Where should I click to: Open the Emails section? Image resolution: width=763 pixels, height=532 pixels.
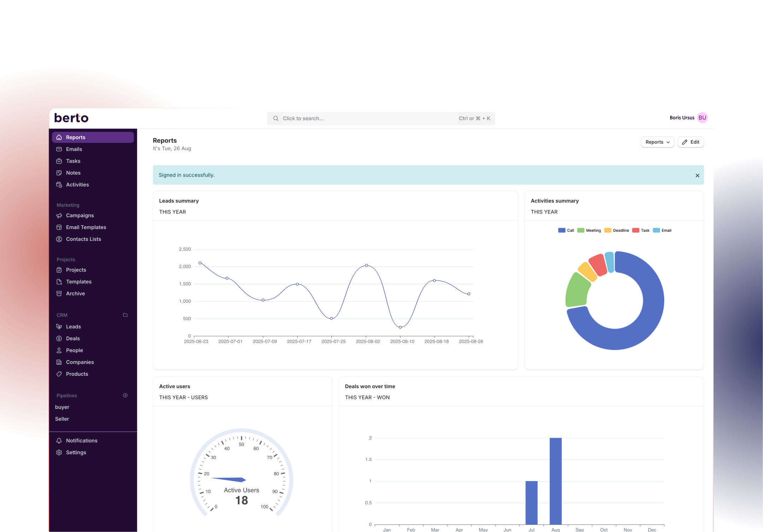[74, 149]
